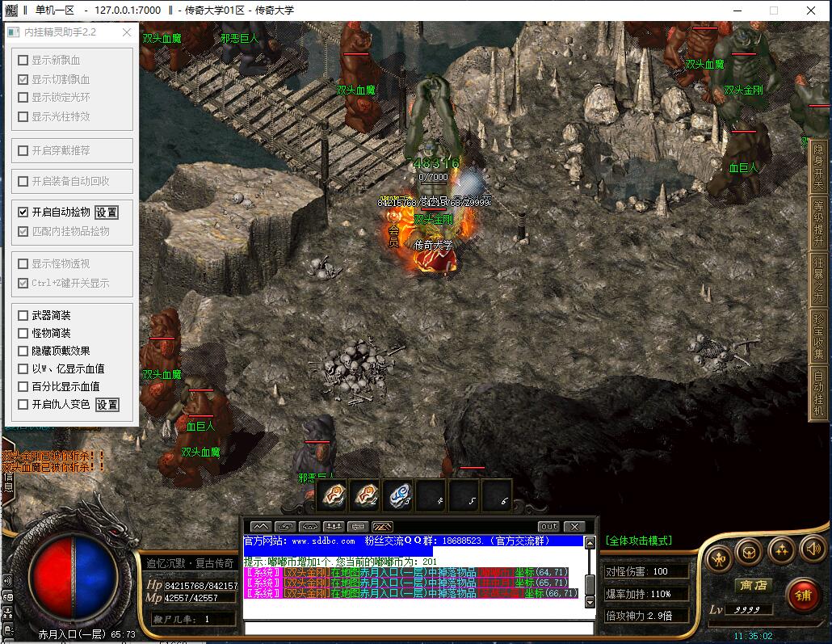Image resolution: width=832 pixels, height=644 pixels.
Task: Enable 武器简装 checkbox
Action: click(23, 315)
